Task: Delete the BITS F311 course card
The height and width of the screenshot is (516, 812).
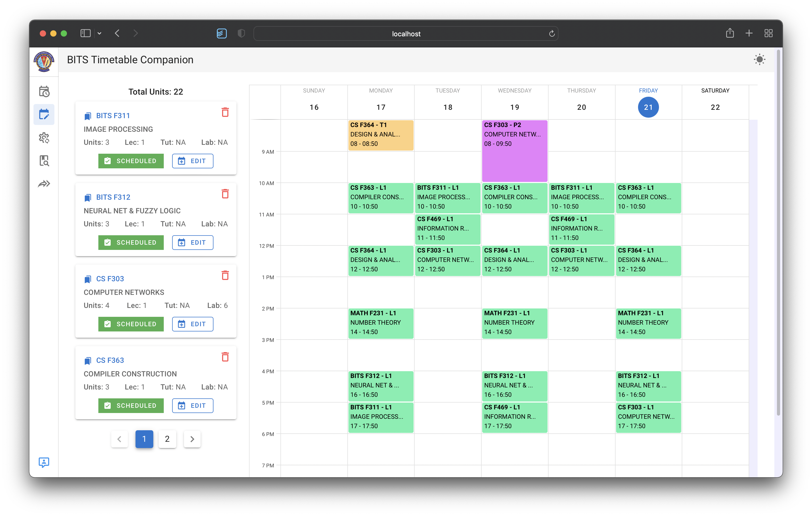Action: [225, 112]
